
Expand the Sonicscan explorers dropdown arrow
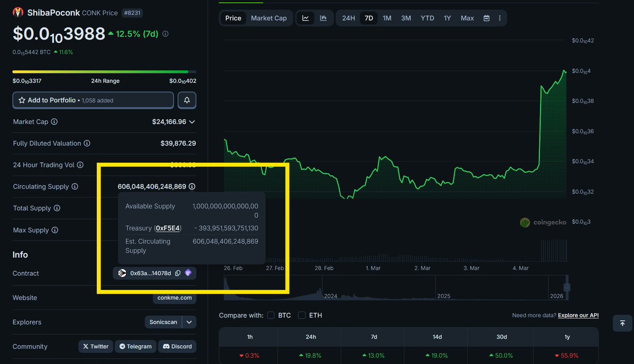click(189, 322)
